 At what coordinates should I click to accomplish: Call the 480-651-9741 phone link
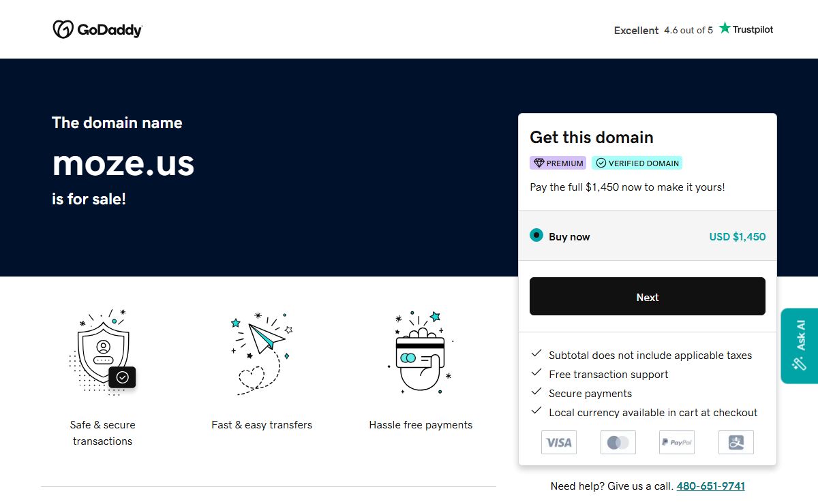[x=711, y=486]
